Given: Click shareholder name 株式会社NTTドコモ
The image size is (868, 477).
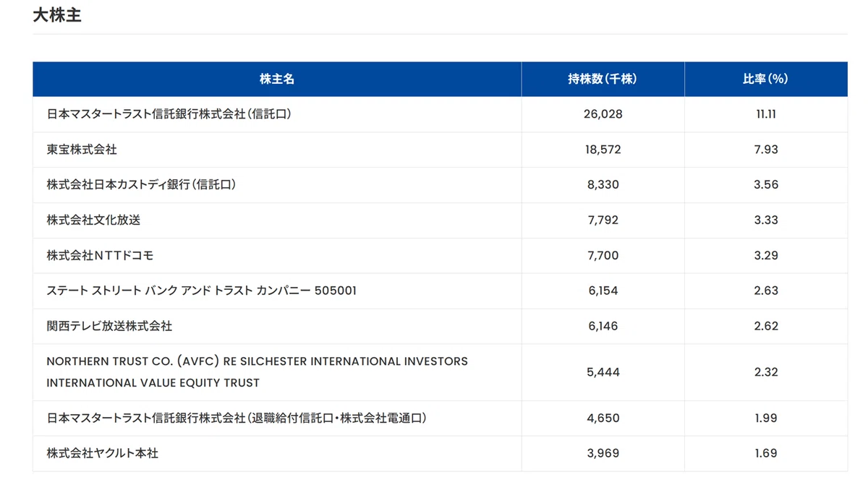Looking at the screenshot, I should pos(100,256).
